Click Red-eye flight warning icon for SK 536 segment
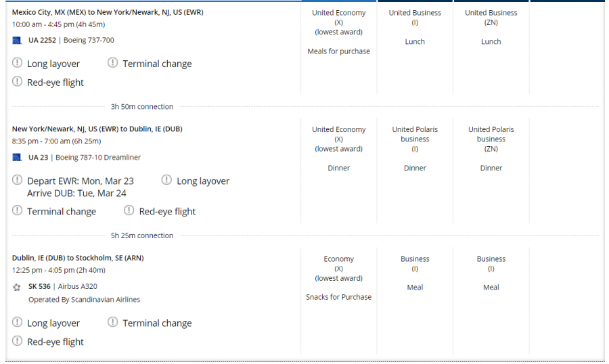 [x=18, y=341]
